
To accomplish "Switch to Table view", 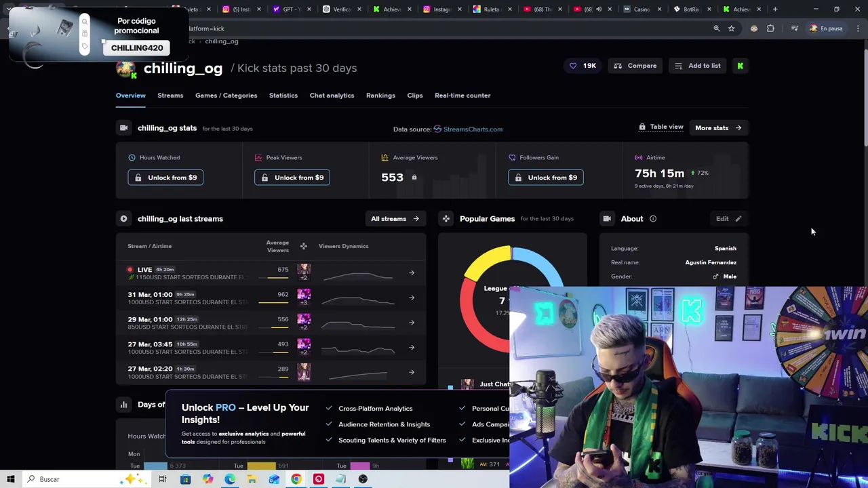I will [661, 127].
